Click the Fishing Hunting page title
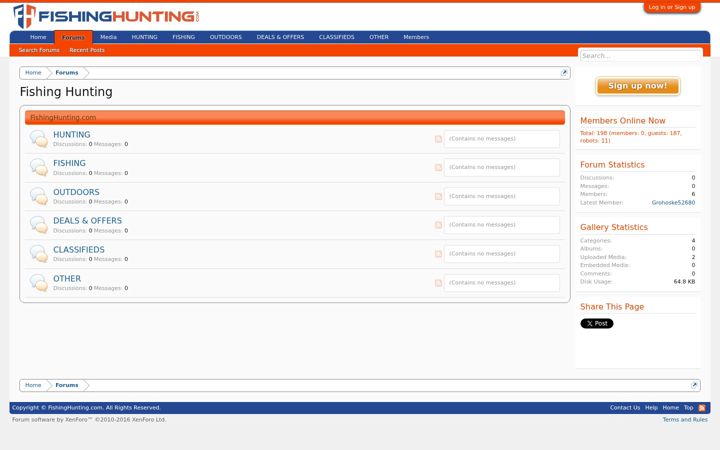 point(66,92)
